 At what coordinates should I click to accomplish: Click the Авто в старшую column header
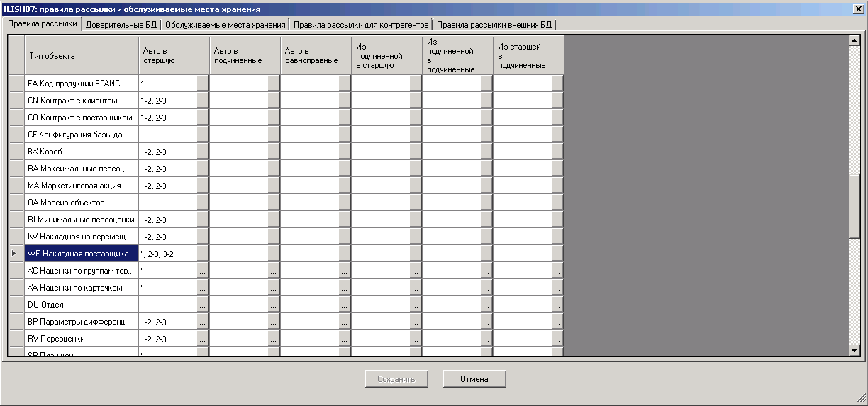174,55
